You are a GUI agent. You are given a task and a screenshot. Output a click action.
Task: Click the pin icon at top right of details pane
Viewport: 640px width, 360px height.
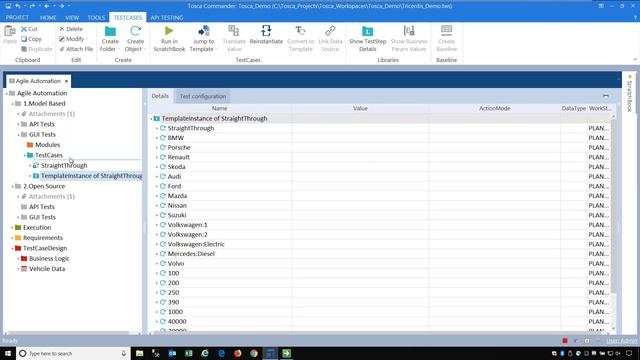point(606,96)
